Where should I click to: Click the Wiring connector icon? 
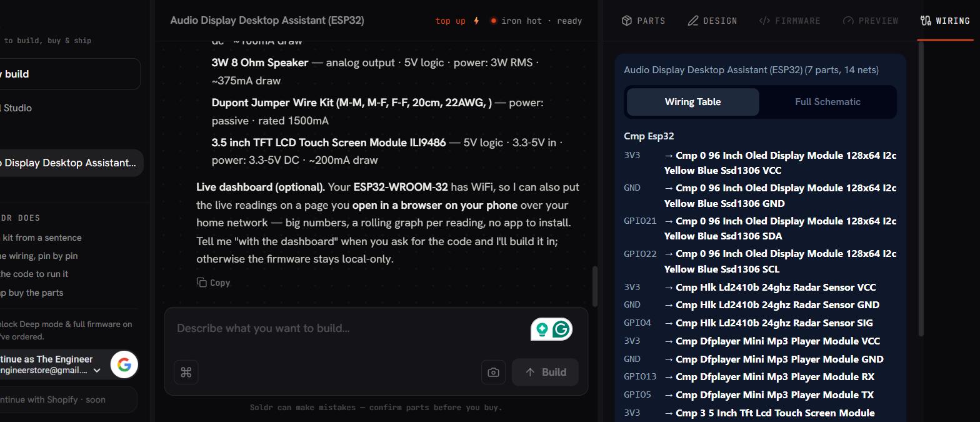click(926, 21)
